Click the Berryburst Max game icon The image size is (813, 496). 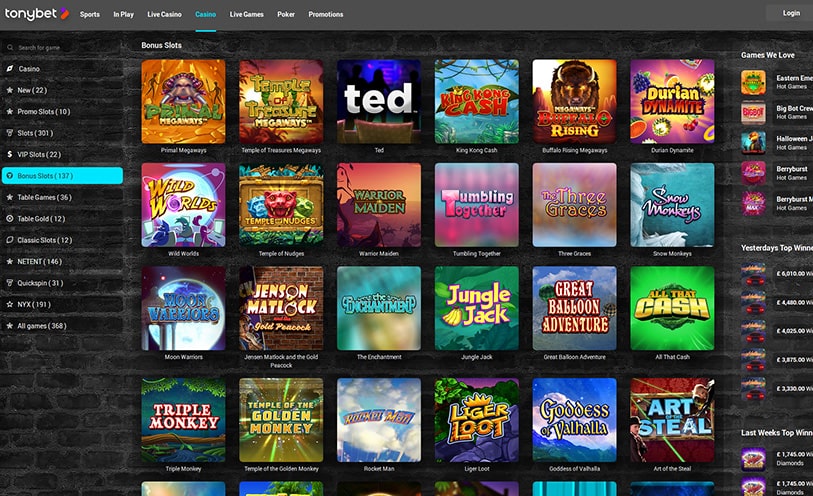(x=753, y=203)
